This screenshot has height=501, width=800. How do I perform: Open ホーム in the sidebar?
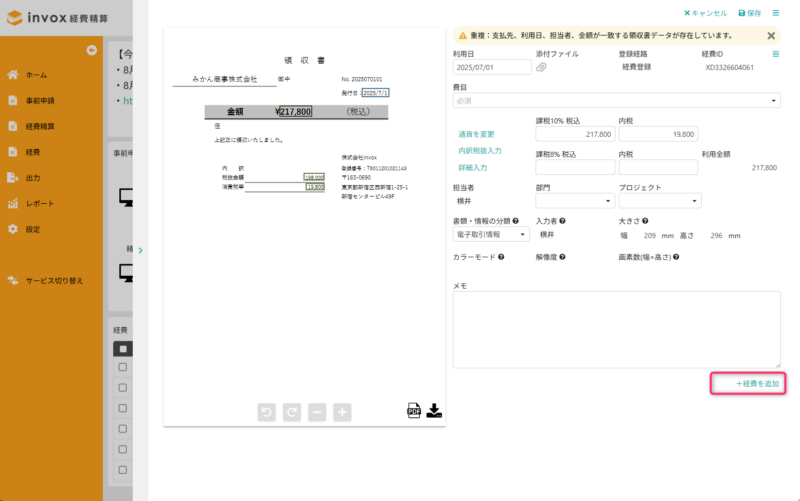[36, 75]
